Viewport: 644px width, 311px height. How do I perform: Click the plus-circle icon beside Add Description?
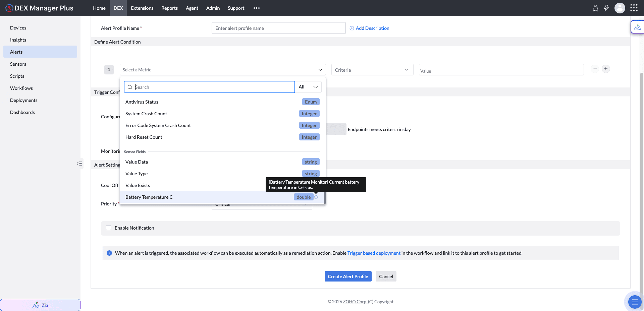tap(352, 28)
